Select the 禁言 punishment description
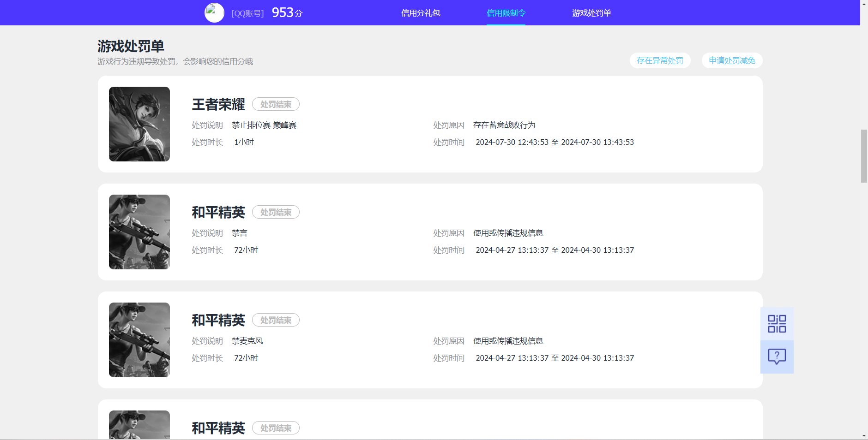 (239, 233)
